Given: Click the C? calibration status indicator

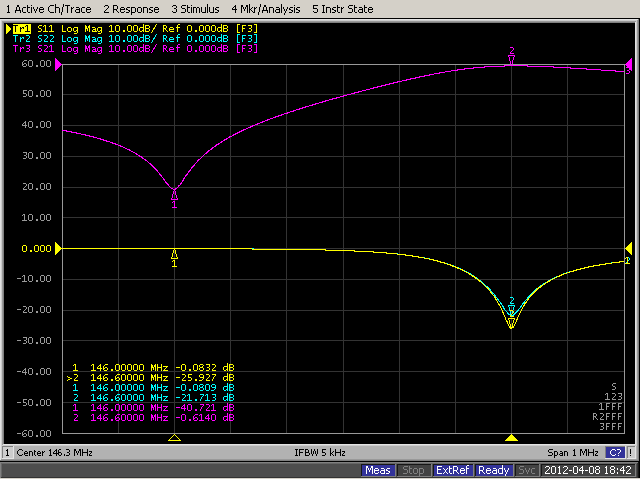Looking at the screenshot, I should (x=615, y=453).
